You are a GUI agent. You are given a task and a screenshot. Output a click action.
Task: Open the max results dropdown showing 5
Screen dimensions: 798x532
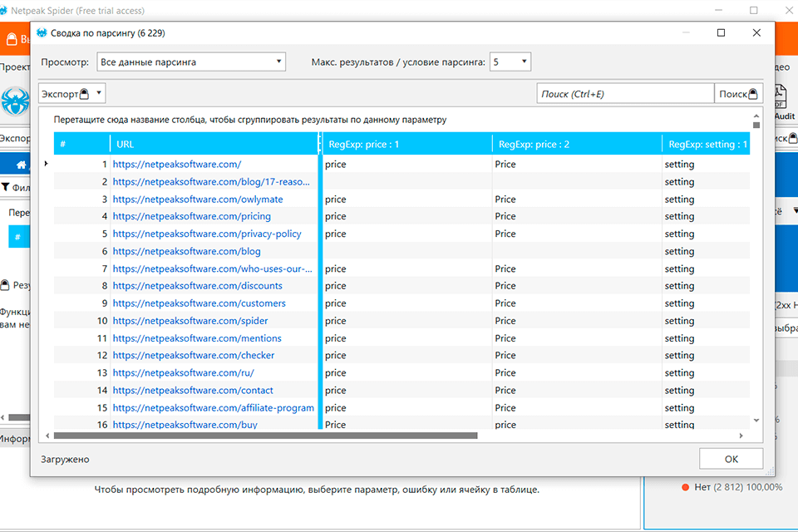[510, 62]
